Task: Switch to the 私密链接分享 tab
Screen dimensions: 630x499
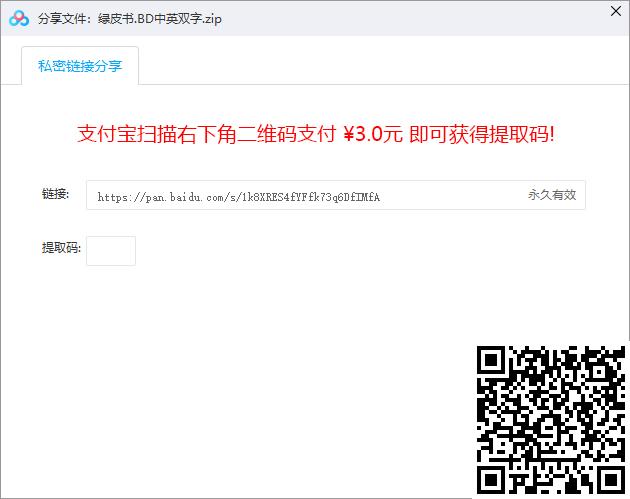Action: click(80, 66)
